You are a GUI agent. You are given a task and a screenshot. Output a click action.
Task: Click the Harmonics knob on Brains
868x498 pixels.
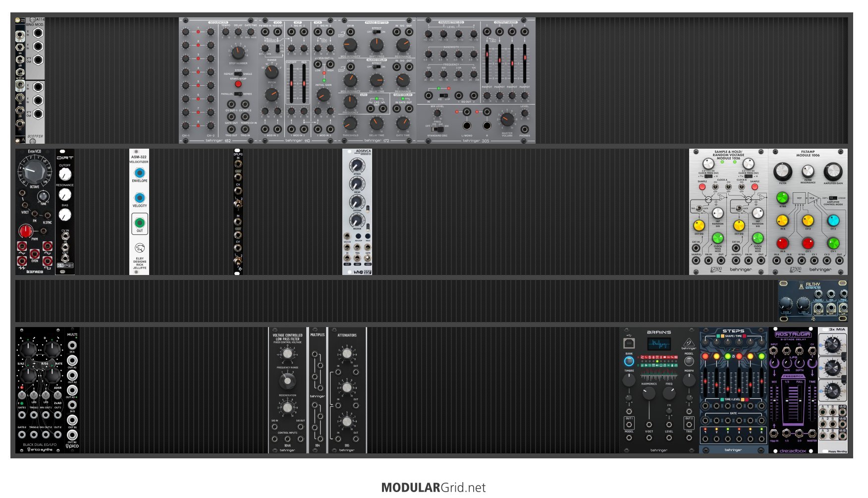tap(649, 393)
